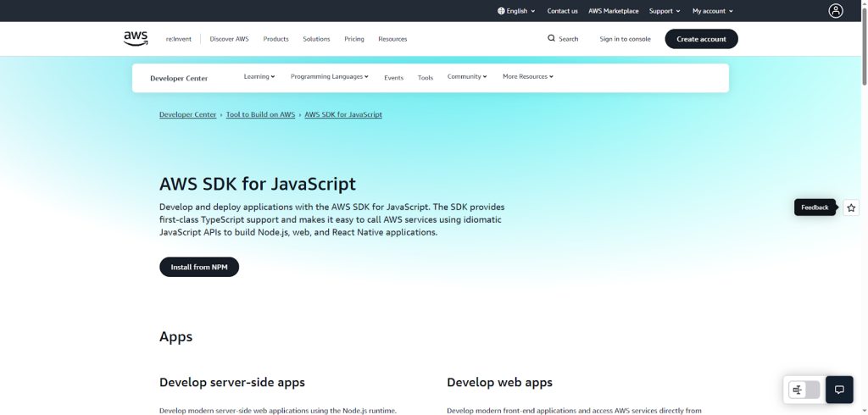
Task: Expand the Programming Languages menu
Action: pos(329,77)
